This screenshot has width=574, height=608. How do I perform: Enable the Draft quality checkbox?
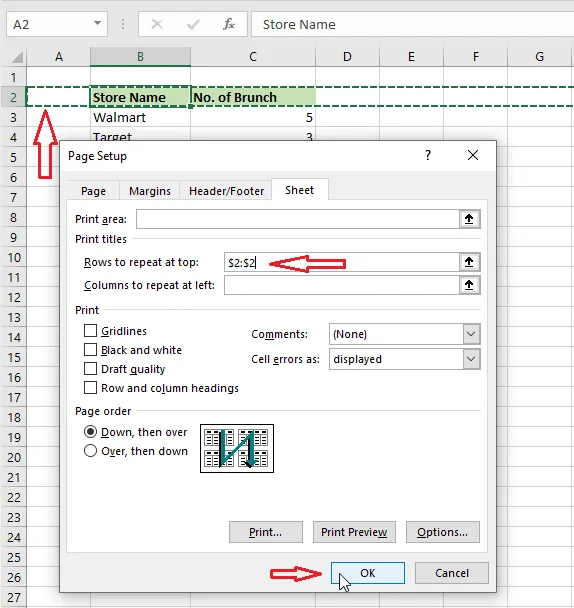click(90, 369)
